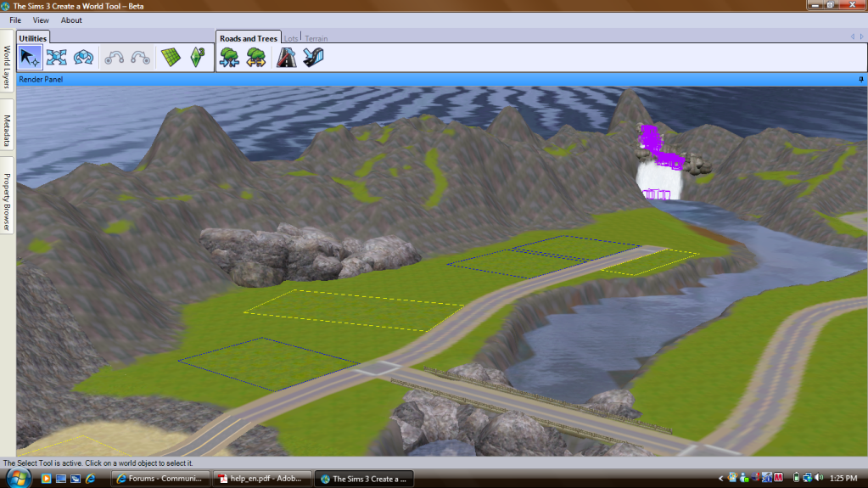The width and height of the screenshot is (868, 488).
Task: Click Switch between windows quick launch icon
Action: pos(76,479)
